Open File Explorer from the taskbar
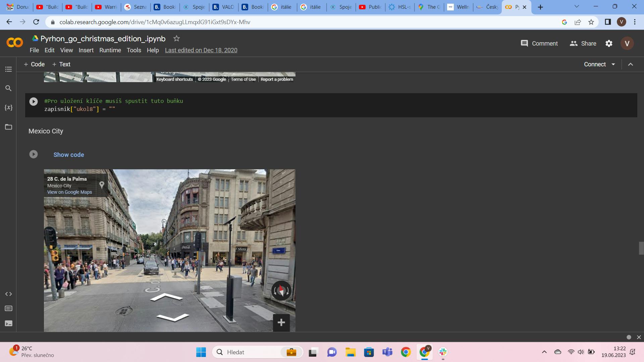Screen dimensions: 644x362 click(351, 352)
